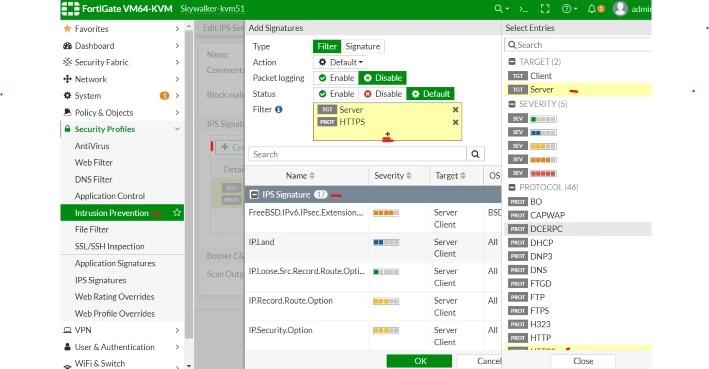Collapse the SEVERITY section

coord(512,104)
